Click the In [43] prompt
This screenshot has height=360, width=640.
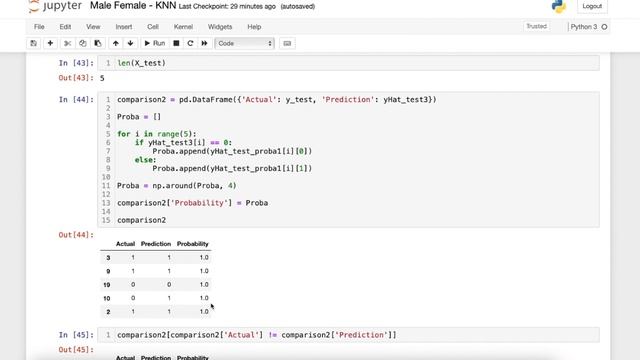pos(76,63)
